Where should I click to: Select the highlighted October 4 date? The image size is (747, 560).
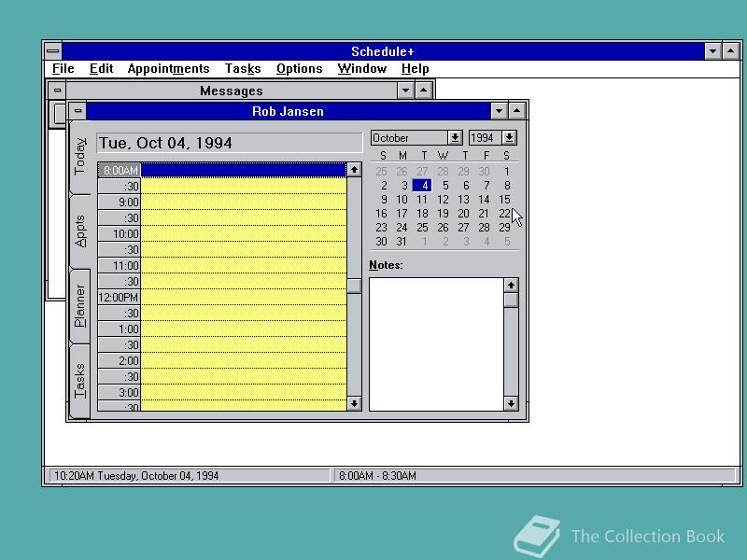423,186
